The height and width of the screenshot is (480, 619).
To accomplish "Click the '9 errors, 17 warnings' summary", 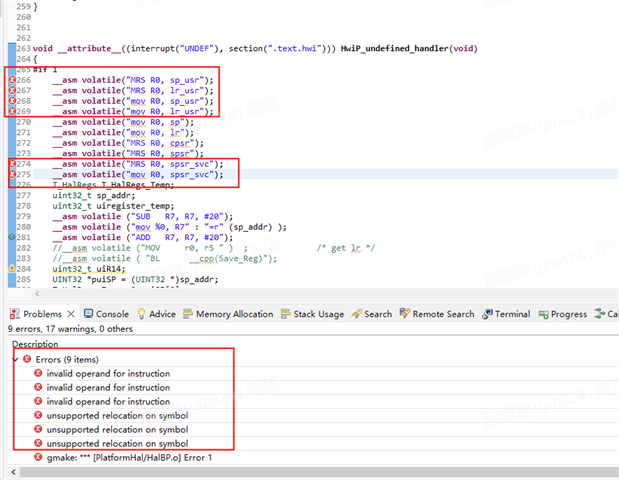I will pyautogui.click(x=70, y=329).
